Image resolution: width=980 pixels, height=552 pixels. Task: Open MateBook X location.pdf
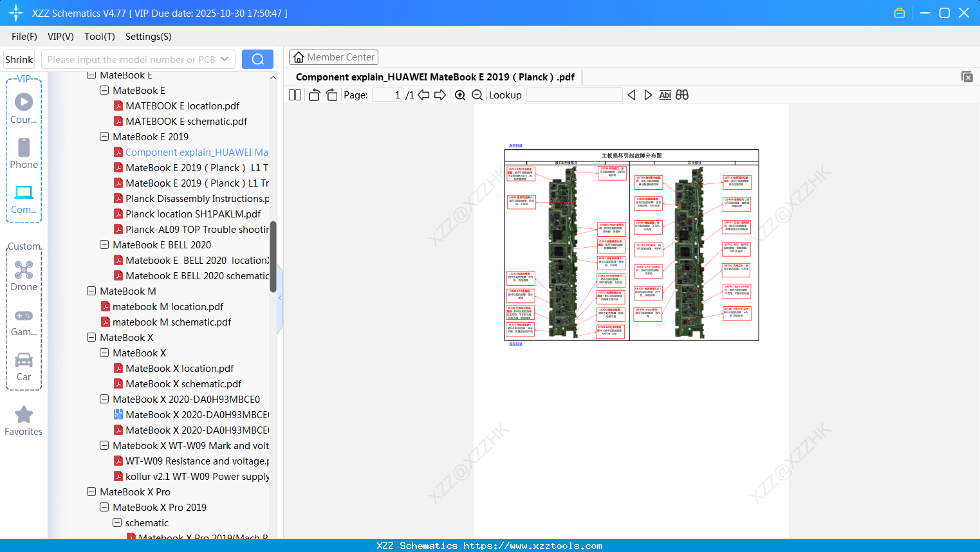coord(180,369)
